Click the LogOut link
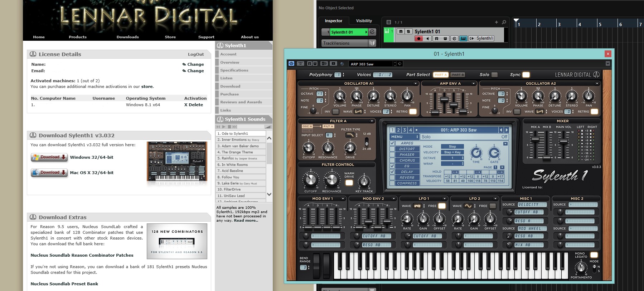644x291 pixels. click(x=196, y=54)
